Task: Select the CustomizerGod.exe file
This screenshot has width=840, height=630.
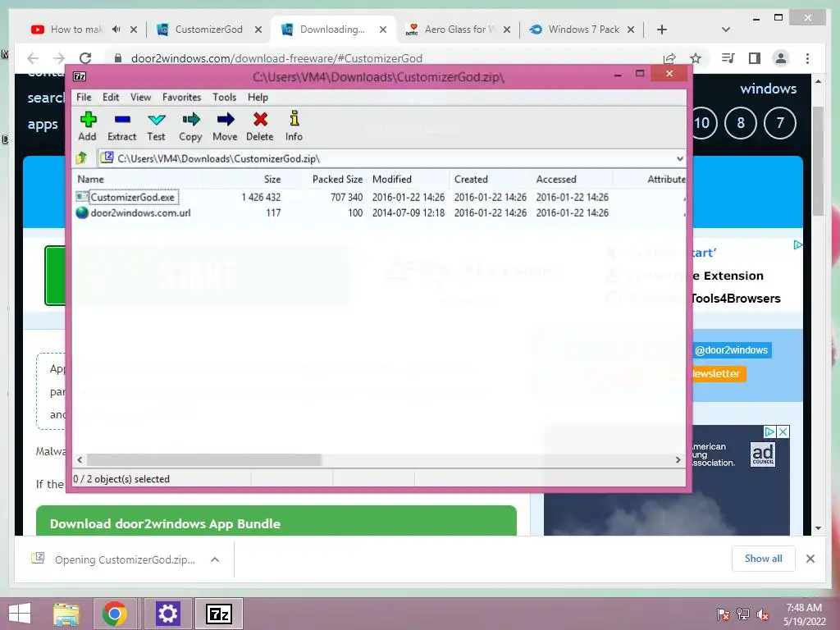Action: coord(132,197)
